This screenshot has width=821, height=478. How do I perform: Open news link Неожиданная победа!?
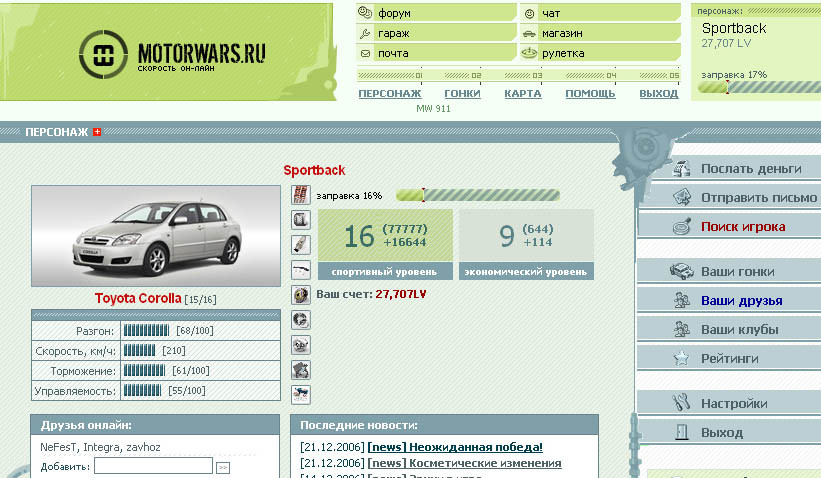pyautogui.click(x=455, y=447)
